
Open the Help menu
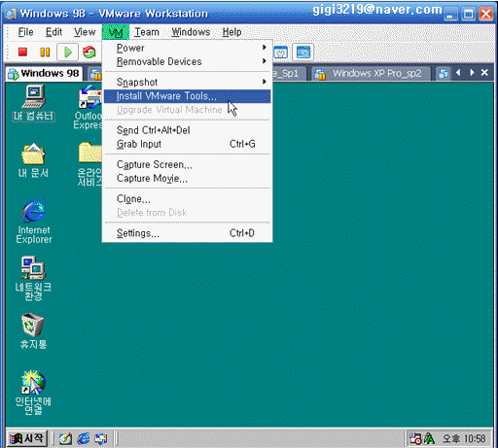pyautogui.click(x=231, y=32)
